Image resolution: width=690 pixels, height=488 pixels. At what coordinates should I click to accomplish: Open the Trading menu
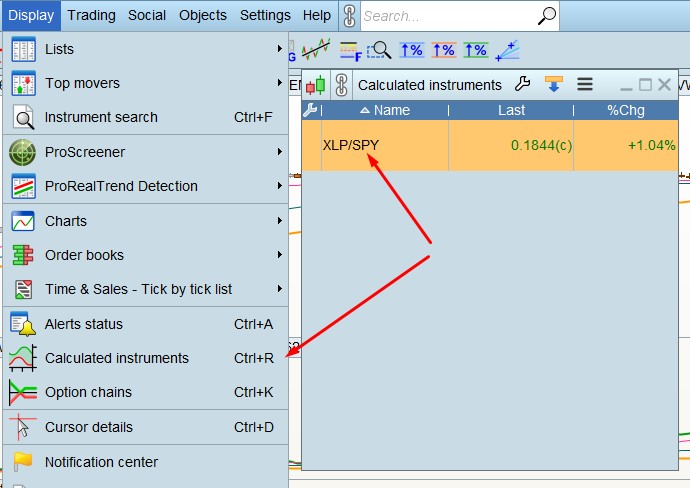coord(91,15)
